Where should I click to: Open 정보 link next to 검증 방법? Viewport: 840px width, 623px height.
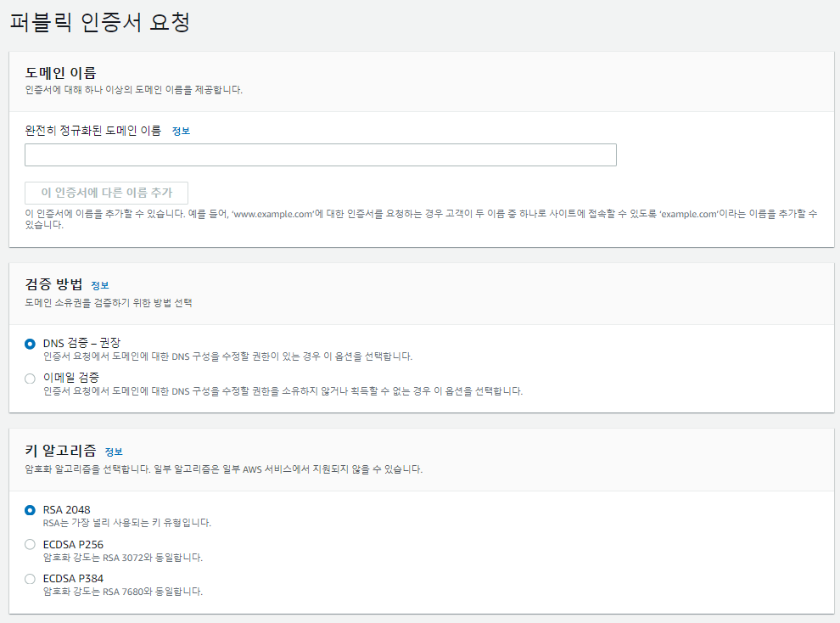click(100, 285)
